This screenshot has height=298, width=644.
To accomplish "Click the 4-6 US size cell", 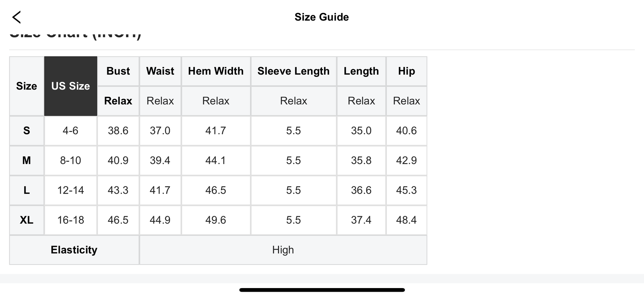I will (x=70, y=131).
